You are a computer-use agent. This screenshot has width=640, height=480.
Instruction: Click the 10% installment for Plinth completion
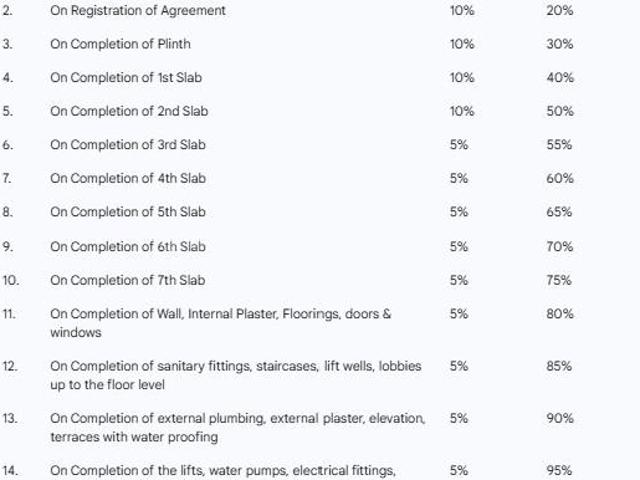pos(462,45)
